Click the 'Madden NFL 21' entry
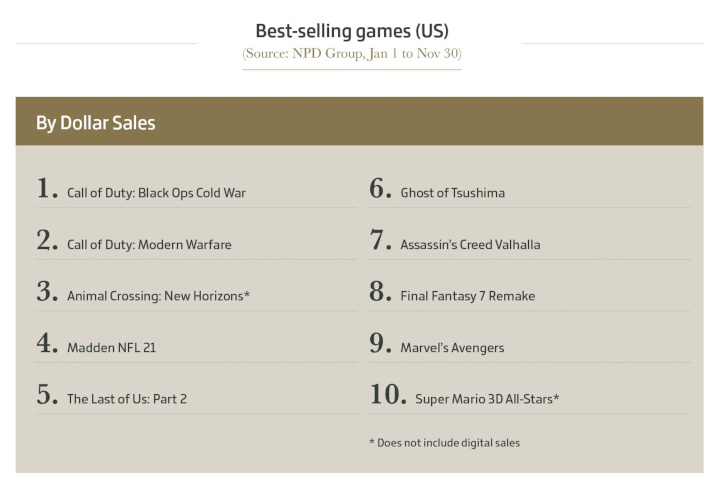 coord(111,348)
